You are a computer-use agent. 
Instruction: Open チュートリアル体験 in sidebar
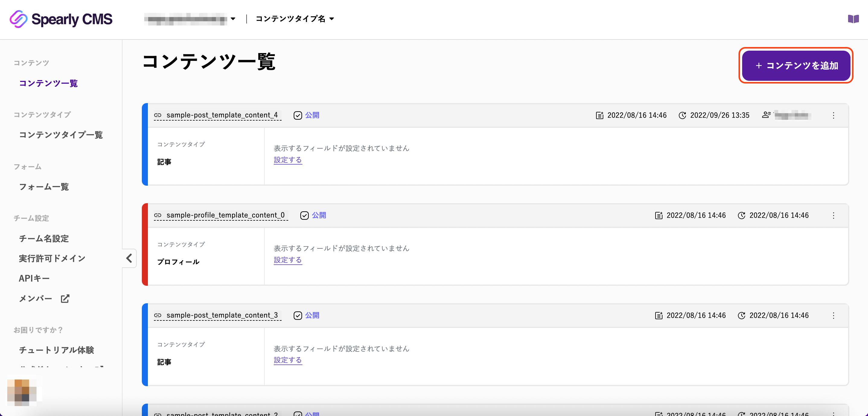point(57,350)
